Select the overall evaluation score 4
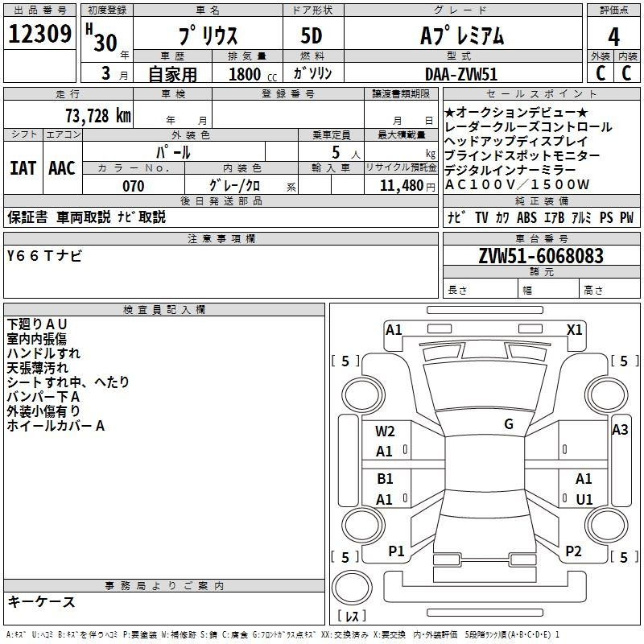Image resolution: width=644 pixels, height=644 pixels. pos(613,36)
